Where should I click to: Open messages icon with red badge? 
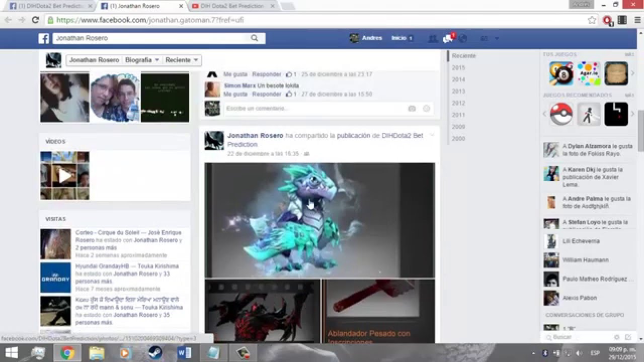447,39
